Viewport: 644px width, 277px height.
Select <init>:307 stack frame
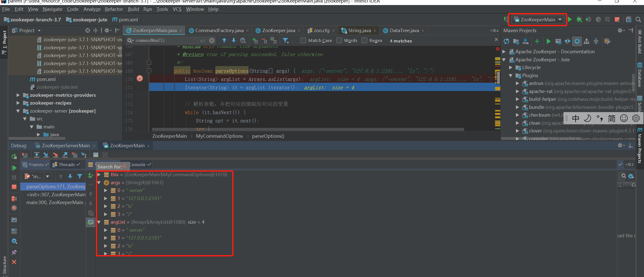(53, 195)
